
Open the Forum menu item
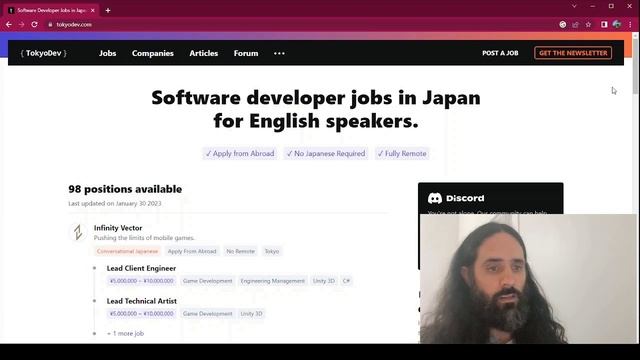coord(246,53)
